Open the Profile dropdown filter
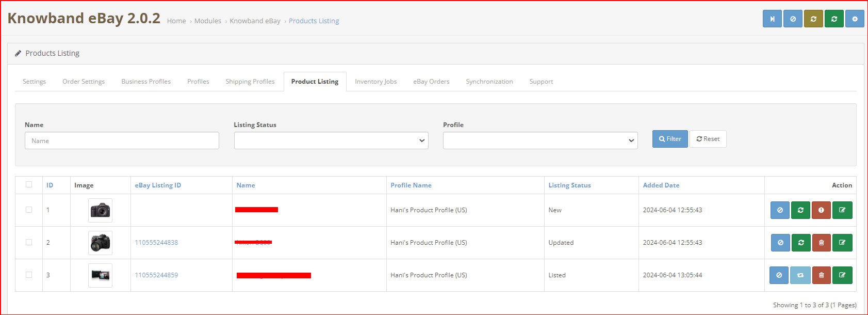868x315 pixels. 541,140
